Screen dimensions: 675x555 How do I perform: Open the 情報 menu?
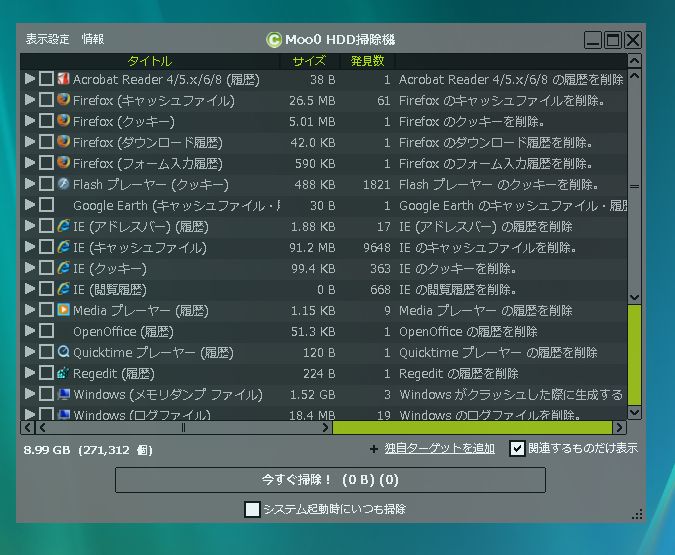tap(93, 39)
